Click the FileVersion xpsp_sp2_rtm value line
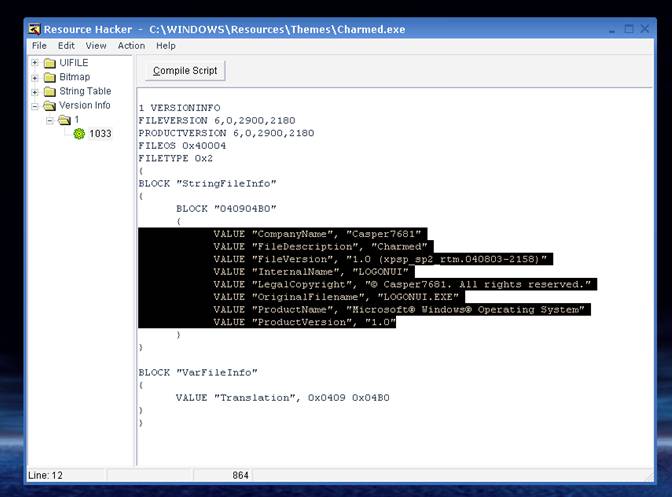Viewport: 672px width, 497px height. (380, 259)
